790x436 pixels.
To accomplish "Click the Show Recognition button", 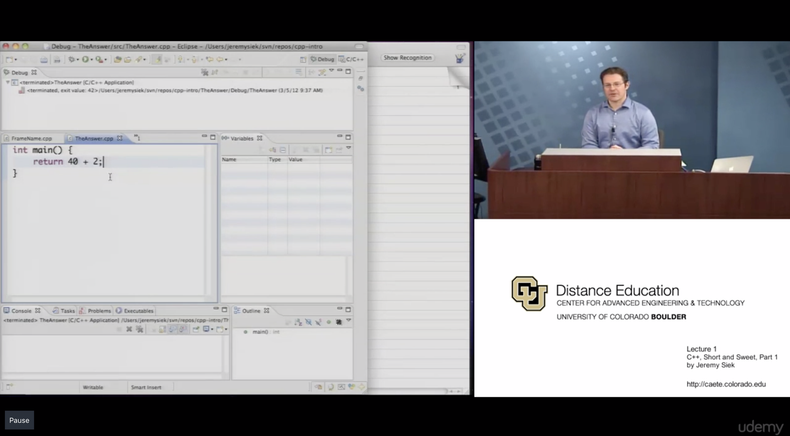I will [407, 58].
